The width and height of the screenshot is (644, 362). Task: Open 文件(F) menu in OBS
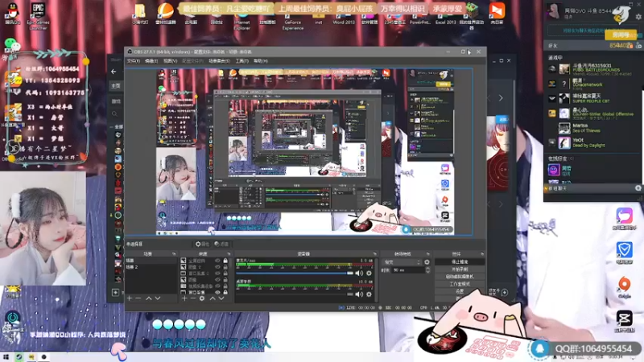click(133, 61)
